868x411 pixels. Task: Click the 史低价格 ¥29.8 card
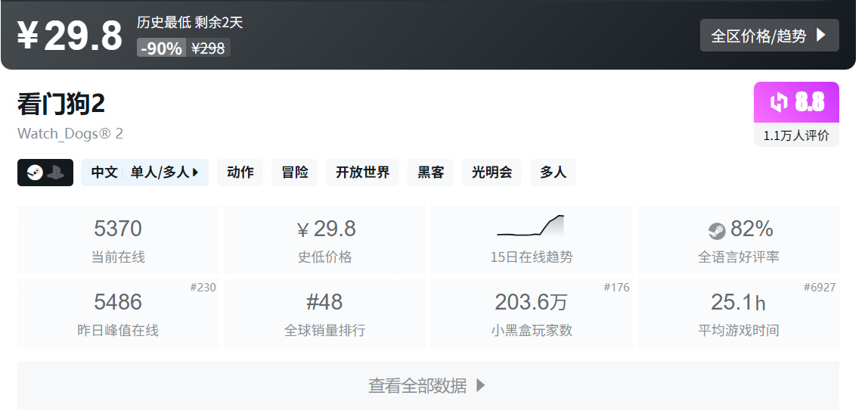point(324,240)
